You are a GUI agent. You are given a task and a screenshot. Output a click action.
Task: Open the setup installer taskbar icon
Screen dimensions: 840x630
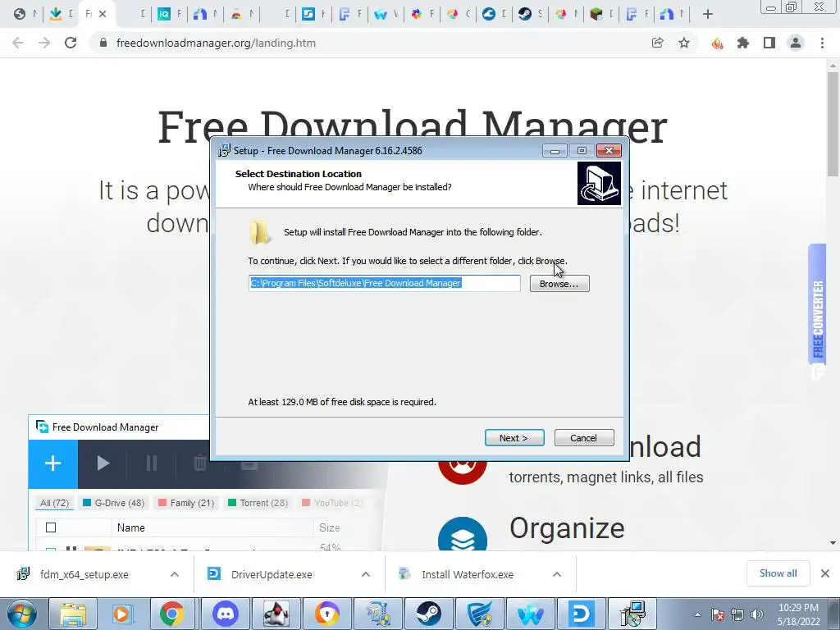[x=632, y=614]
